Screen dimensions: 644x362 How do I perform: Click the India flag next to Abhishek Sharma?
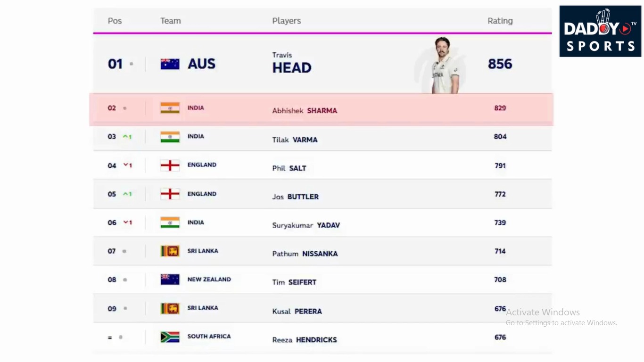pyautogui.click(x=170, y=108)
